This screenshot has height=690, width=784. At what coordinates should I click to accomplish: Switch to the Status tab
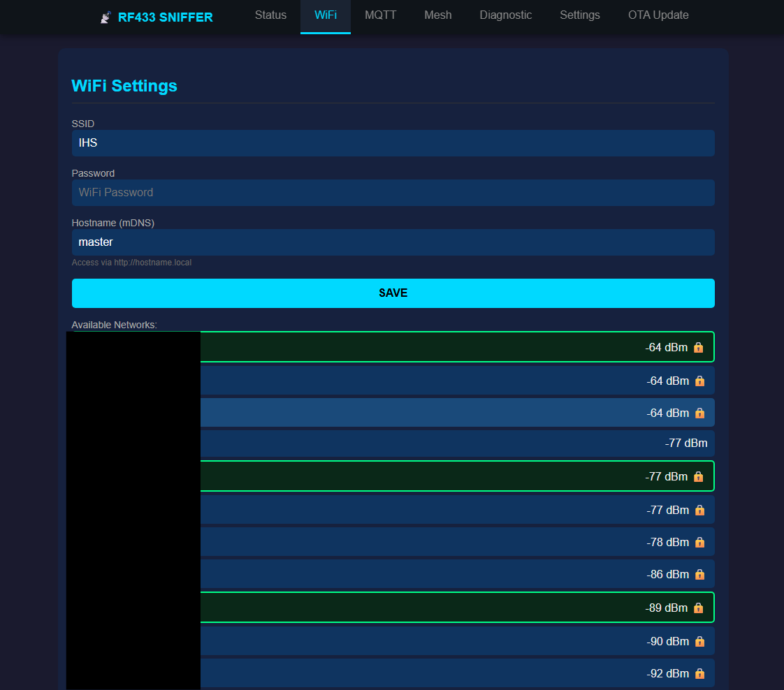pyautogui.click(x=270, y=15)
